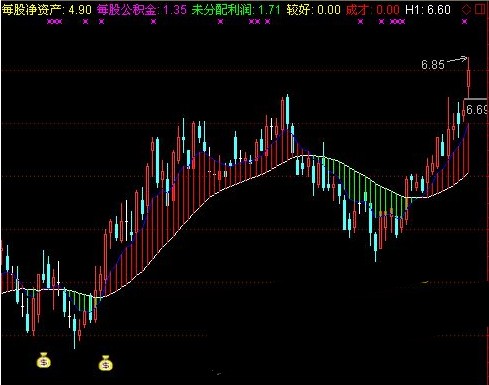
Task: Select the 每股公积金: 1.35 indicator label
Action: pos(142,9)
